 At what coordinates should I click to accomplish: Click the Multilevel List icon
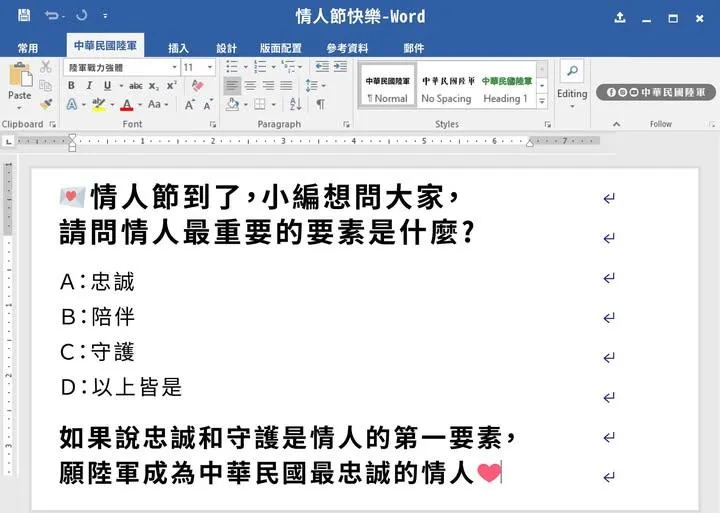[x=289, y=67]
